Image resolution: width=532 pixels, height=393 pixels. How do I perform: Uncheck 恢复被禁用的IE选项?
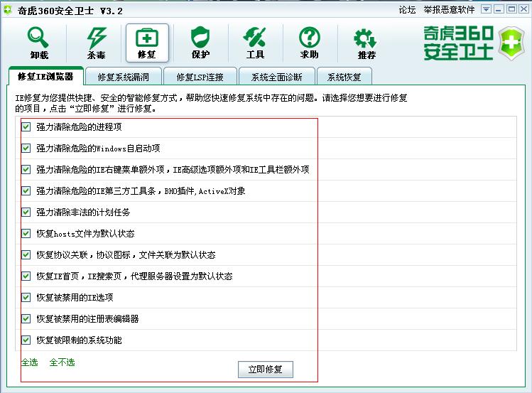[x=26, y=297]
